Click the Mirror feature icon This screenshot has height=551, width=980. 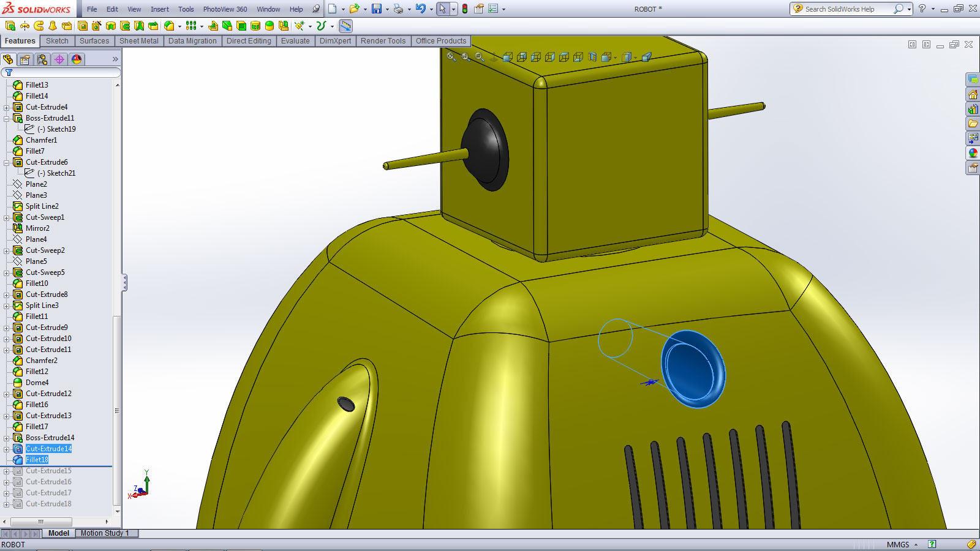coord(284,26)
